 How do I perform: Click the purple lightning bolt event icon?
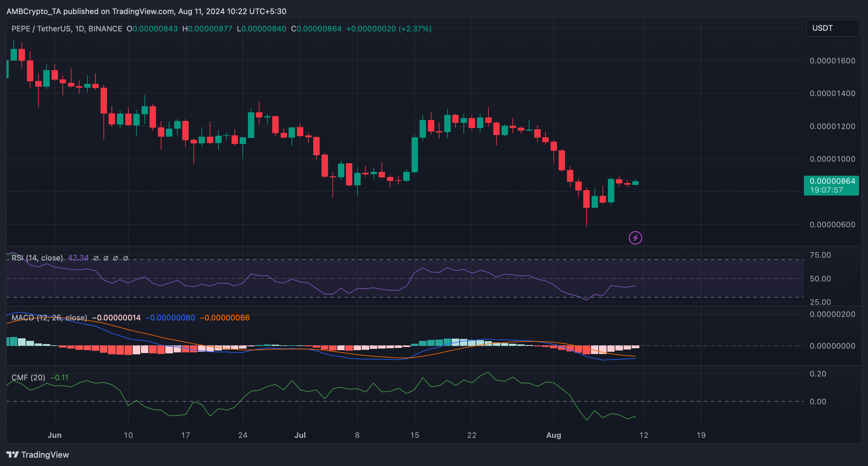click(x=635, y=238)
